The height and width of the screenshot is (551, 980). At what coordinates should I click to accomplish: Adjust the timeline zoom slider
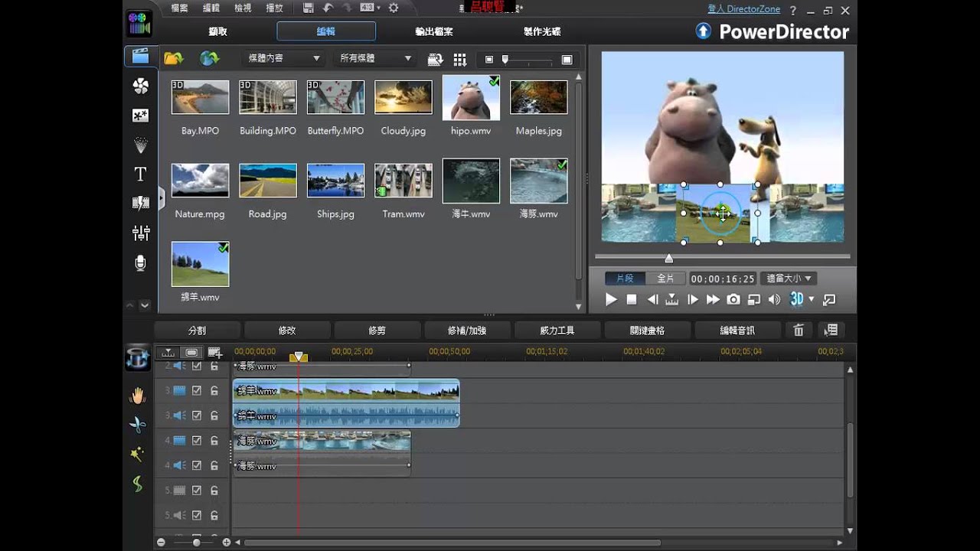197,542
